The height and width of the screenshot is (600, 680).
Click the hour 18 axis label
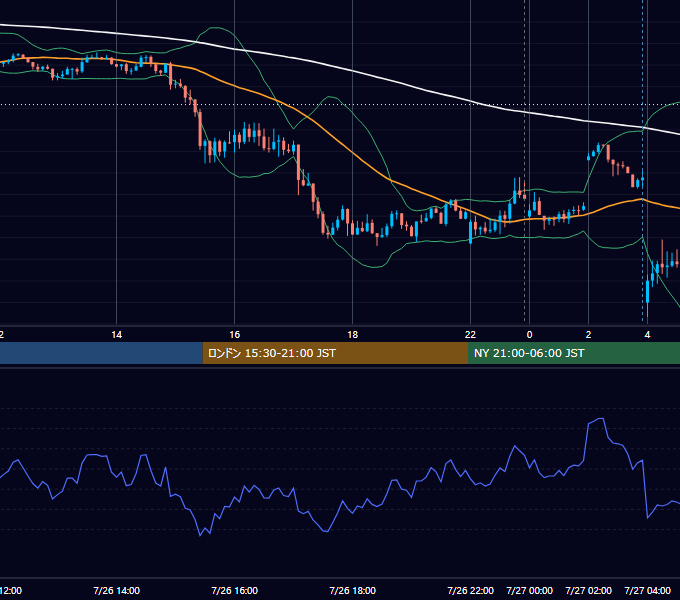point(353,335)
